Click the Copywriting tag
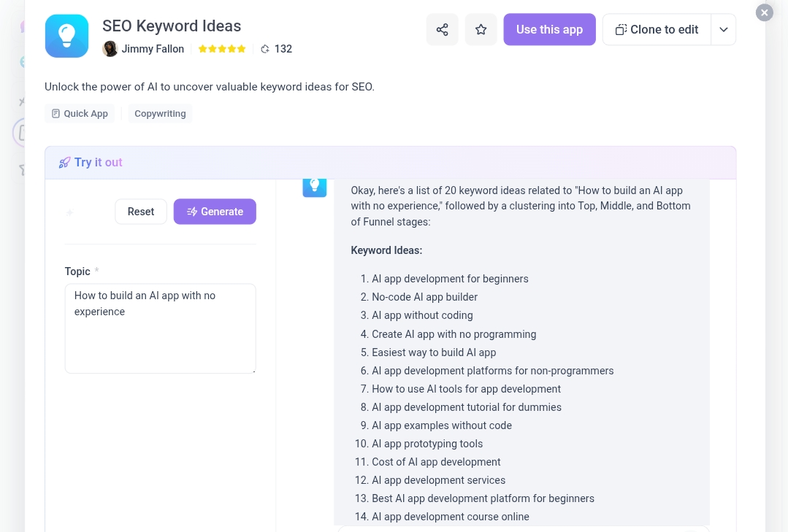788x532 pixels. (161, 114)
